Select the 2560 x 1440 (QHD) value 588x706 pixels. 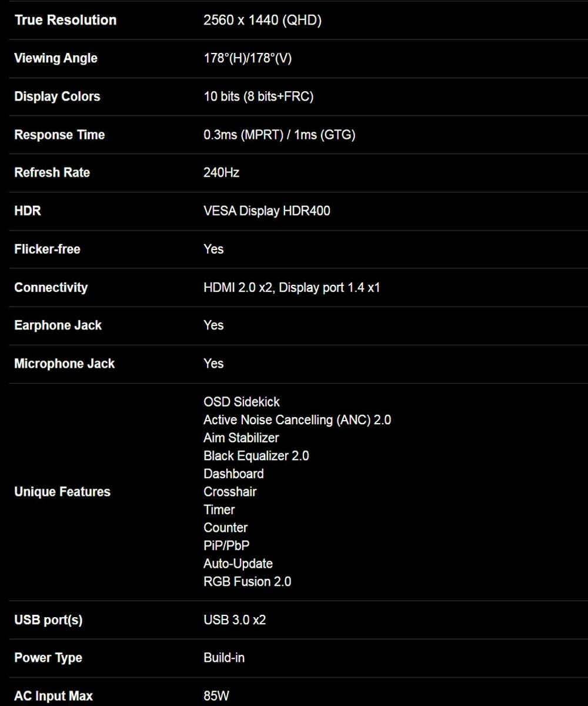262,20
